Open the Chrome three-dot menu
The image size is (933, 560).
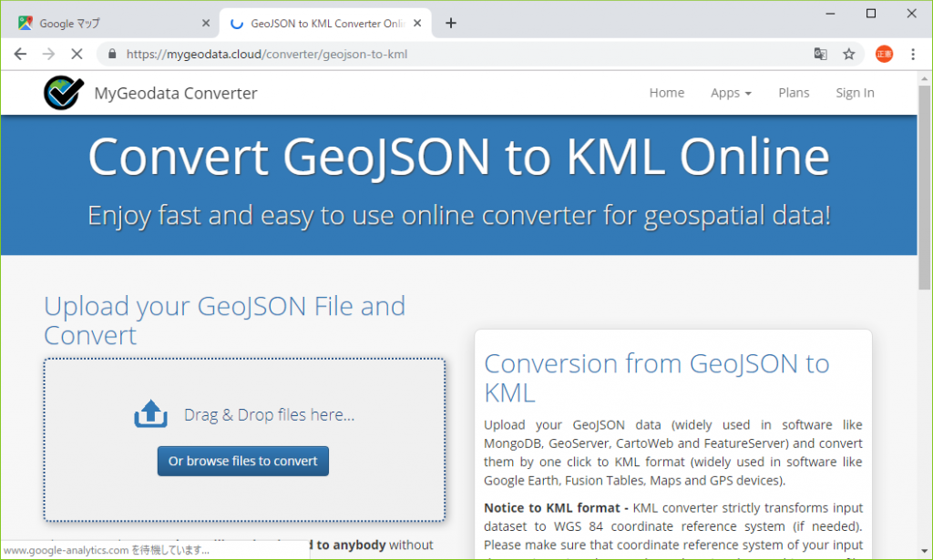coord(914,54)
